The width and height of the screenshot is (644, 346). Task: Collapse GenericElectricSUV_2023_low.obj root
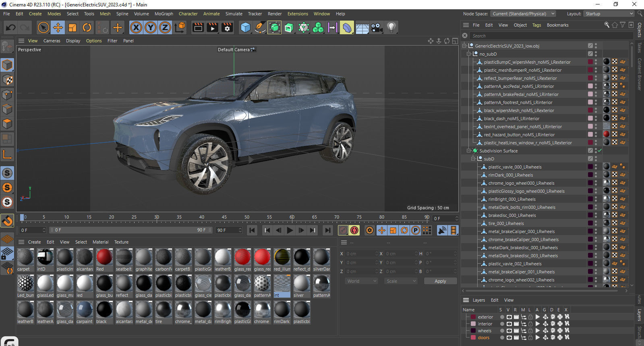(464, 46)
